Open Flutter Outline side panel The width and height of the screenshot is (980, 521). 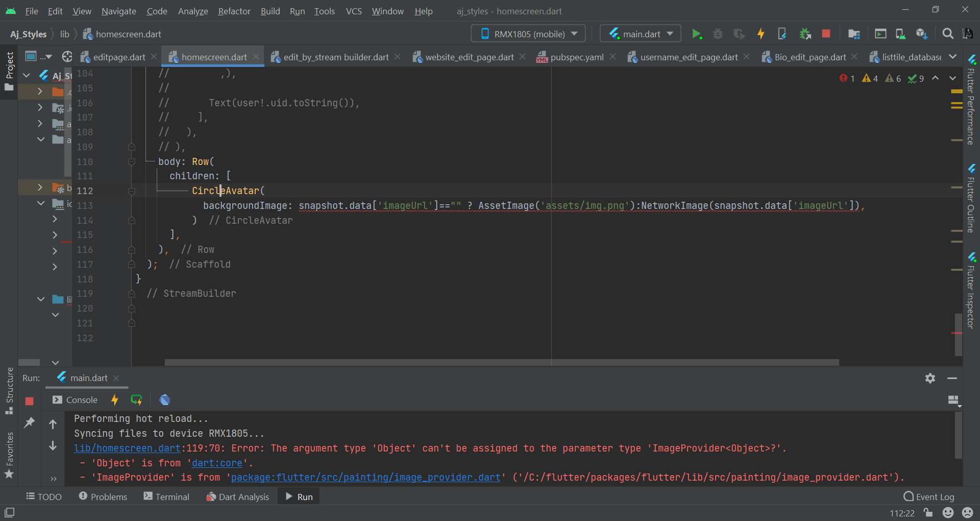(x=971, y=199)
